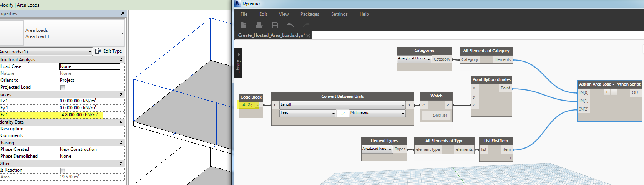Open the File menu in Dynamo
The height and width of the screenshot is (185, 644).
pyautogui.click(x=244, y=14)
